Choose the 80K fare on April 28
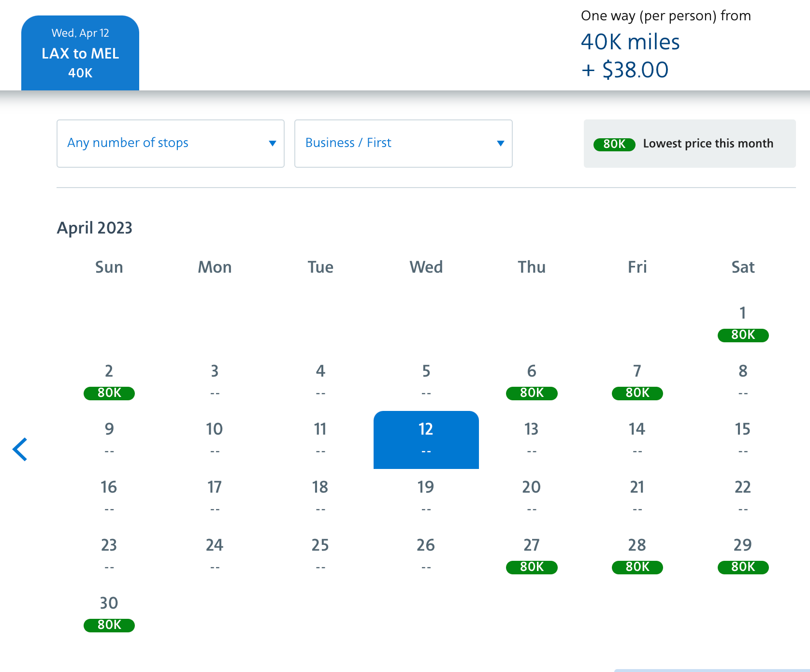The width and height of the screenshot is (810, 672). pyautogui.click(x=637, y=567)
